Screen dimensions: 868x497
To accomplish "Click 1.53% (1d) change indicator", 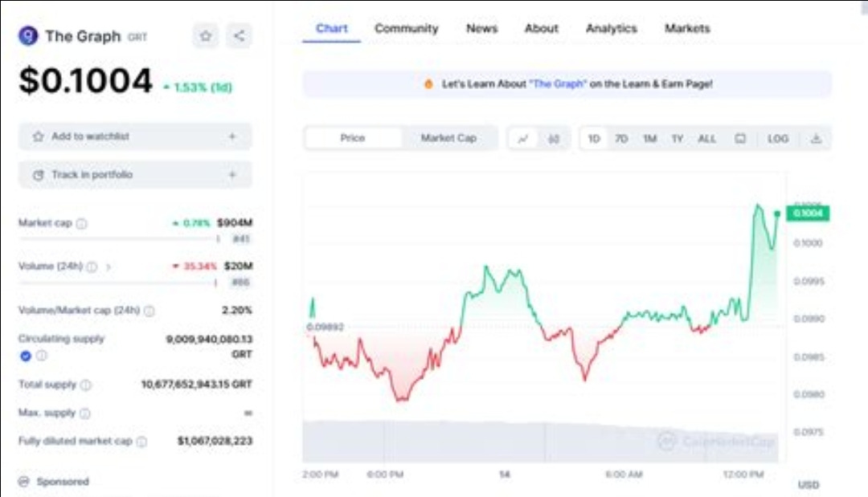I will click(x=199, y=88).
